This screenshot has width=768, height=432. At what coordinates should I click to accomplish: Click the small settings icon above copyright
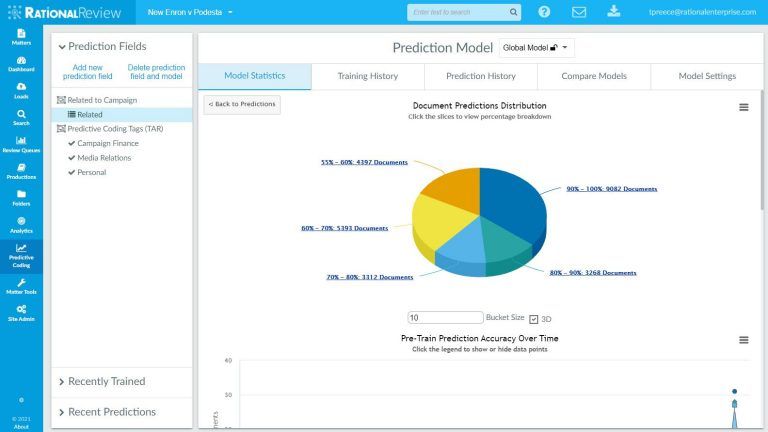21,400
